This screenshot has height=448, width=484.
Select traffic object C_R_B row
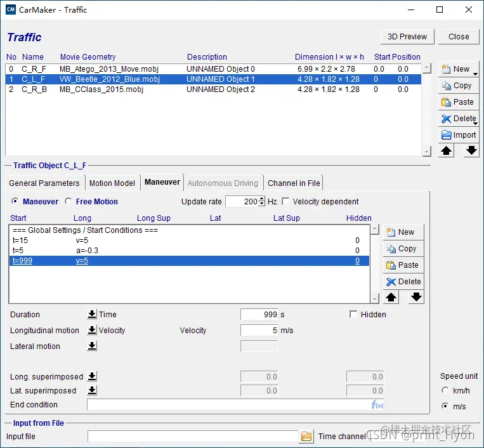click(x=213, y=89)
